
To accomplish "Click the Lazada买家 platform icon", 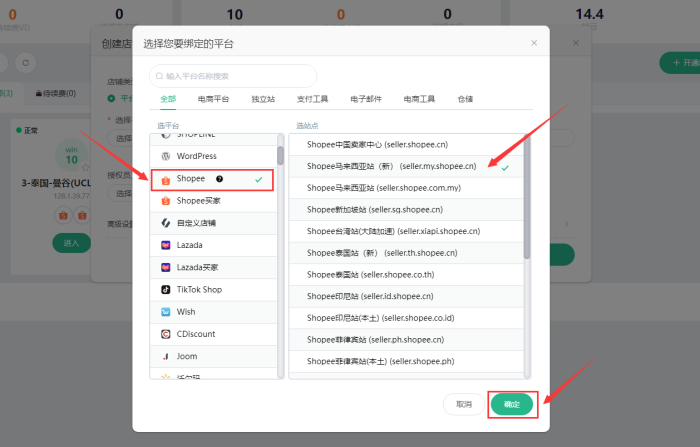I will (x=166, y=267).
